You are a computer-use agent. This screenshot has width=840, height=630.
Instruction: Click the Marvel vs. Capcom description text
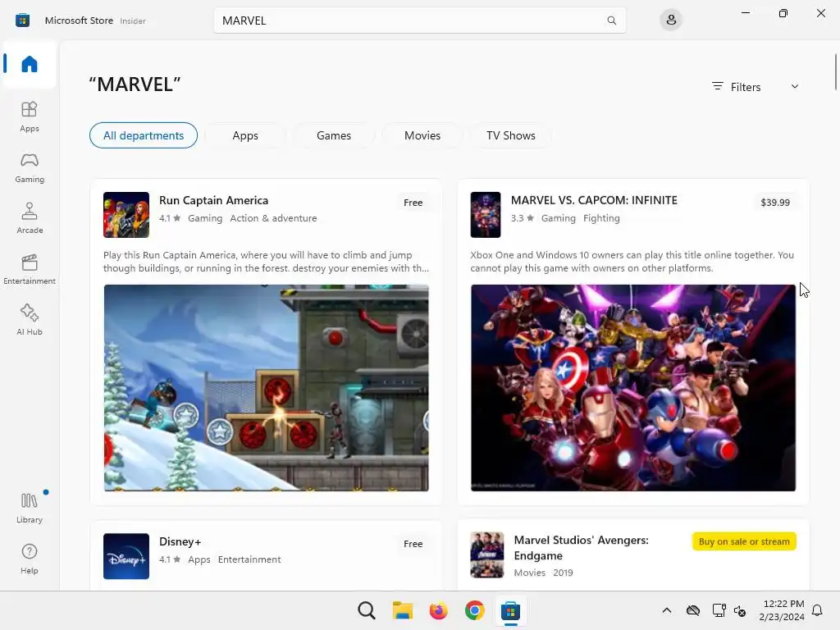click(632, 262)
